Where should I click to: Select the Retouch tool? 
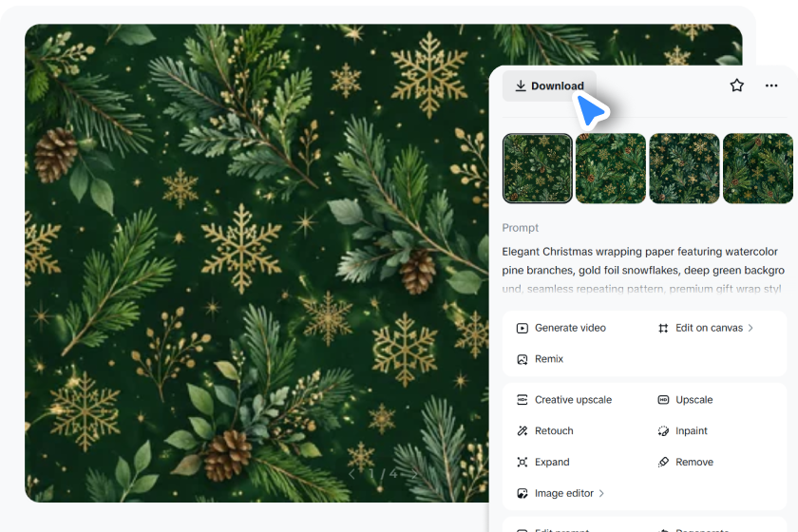[x=544, y=430]
